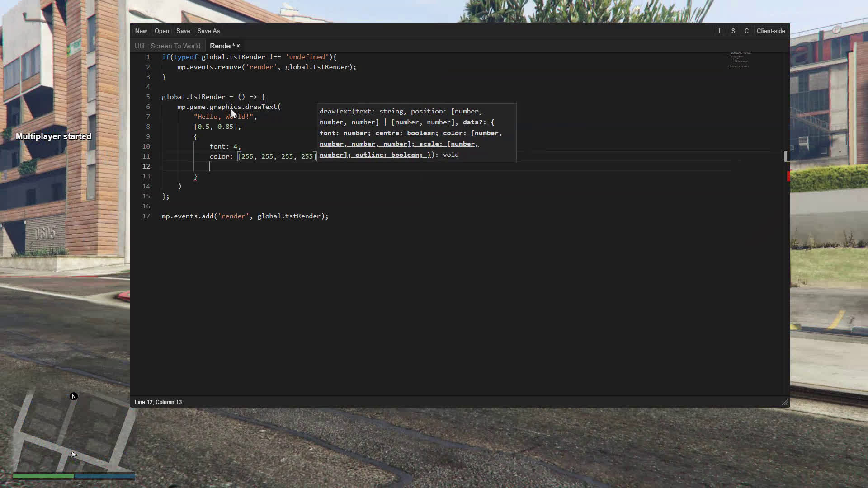This screenshot has width=868, height=488.
Task: Click the red error marker in overview ruler
Action: point(788,176)
